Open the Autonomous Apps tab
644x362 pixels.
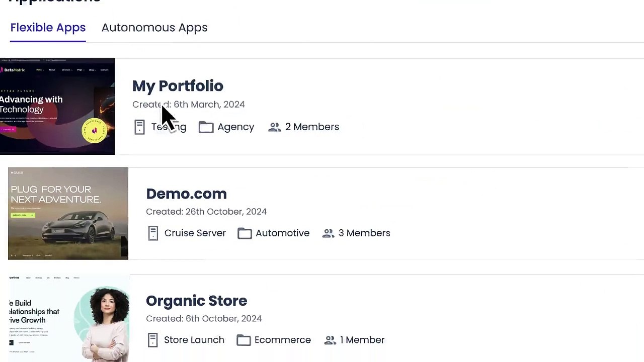click(154, 28)
